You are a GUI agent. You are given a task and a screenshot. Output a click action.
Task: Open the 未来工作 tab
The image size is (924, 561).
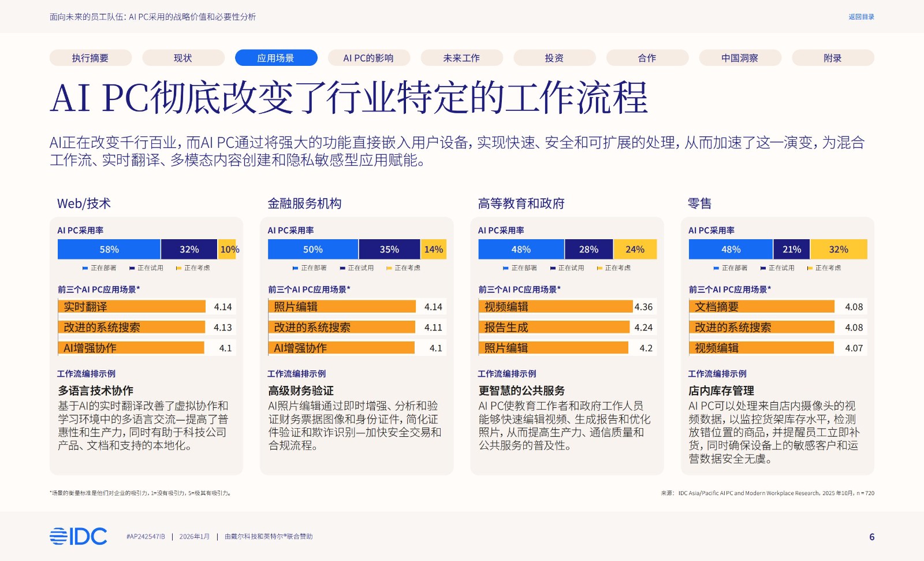461,58
